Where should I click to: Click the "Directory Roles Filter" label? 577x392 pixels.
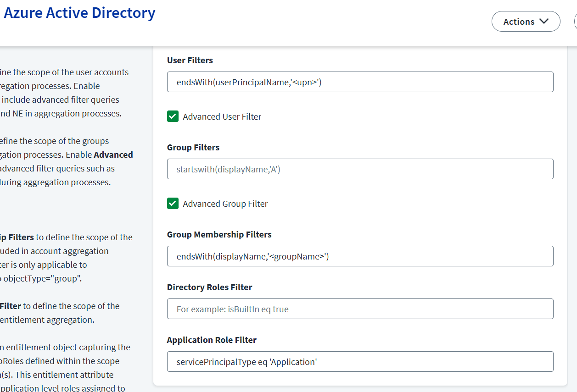(x=209, y=287)
